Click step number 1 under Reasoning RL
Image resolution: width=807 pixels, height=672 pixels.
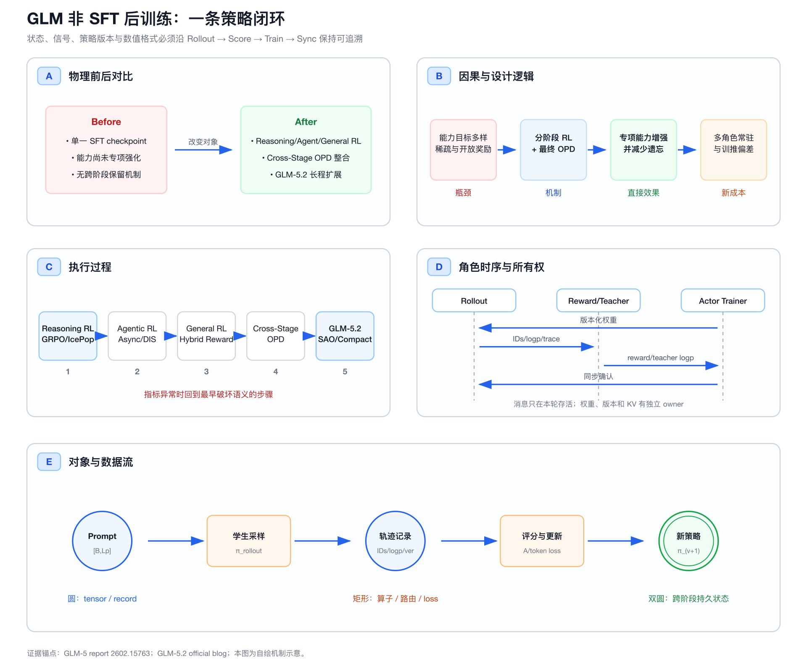[68, 372]
